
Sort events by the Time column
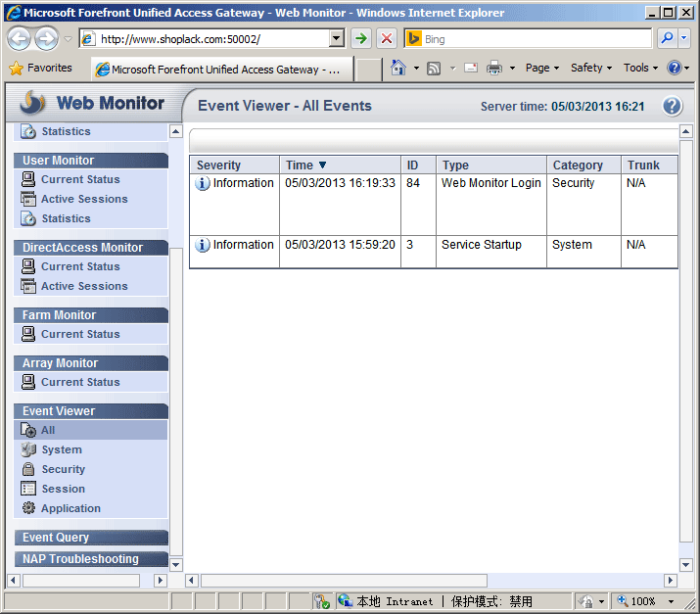coord(340,165)
